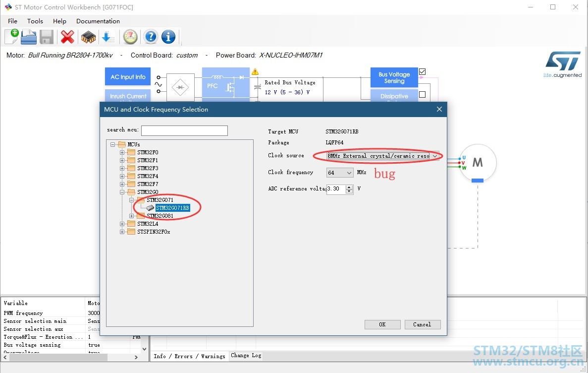Select the STM32G081 tree item
This screenshot has height=373, width=588.
160,216
